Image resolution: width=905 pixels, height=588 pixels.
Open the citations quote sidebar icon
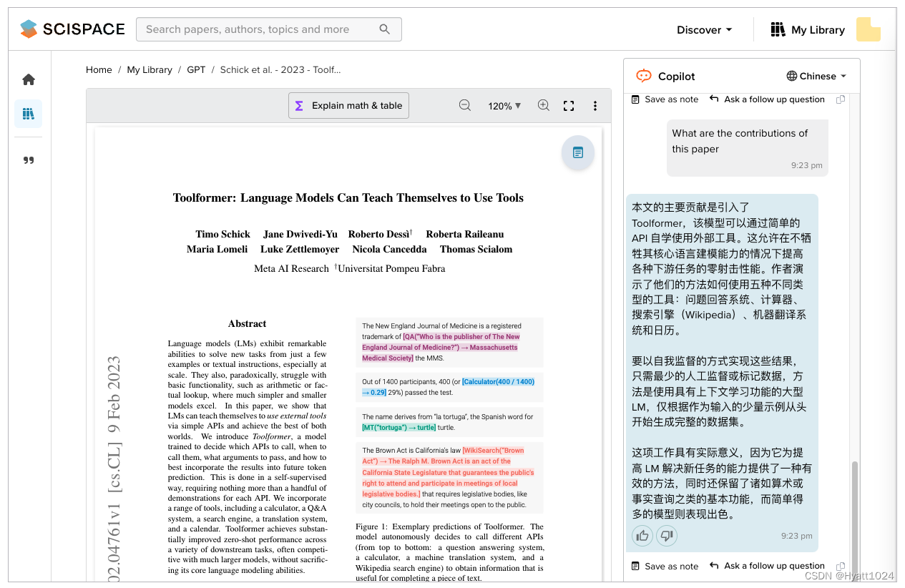(x=29, y=160)
